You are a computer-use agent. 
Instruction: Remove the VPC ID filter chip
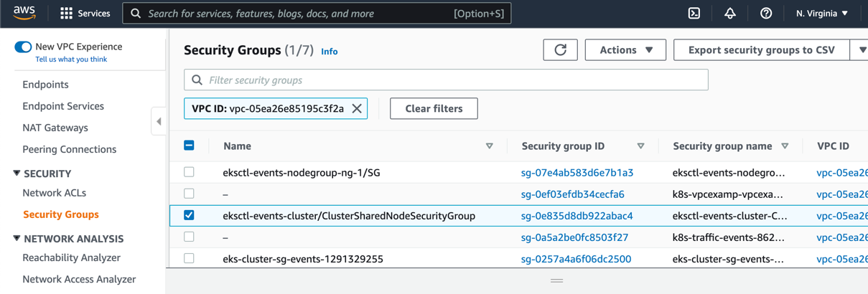click(357, 108)
